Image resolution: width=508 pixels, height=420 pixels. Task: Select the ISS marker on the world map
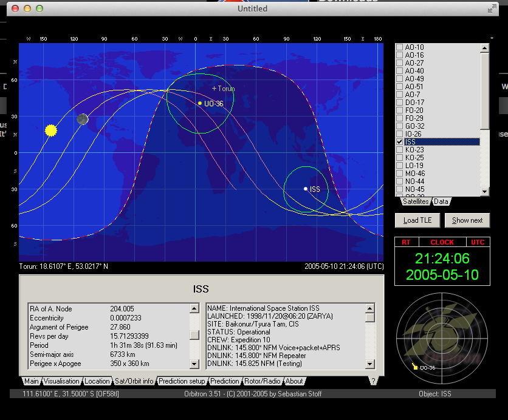click(x=305, y=189)
